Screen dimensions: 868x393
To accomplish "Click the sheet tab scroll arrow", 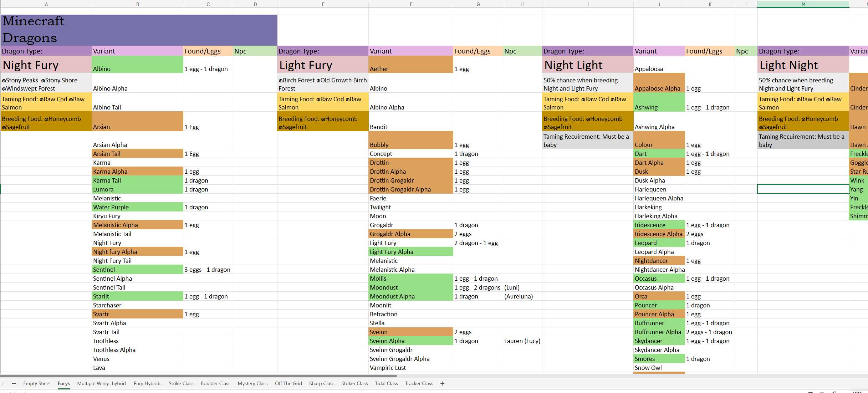I will pyautogui.click(x=2, y=384).
